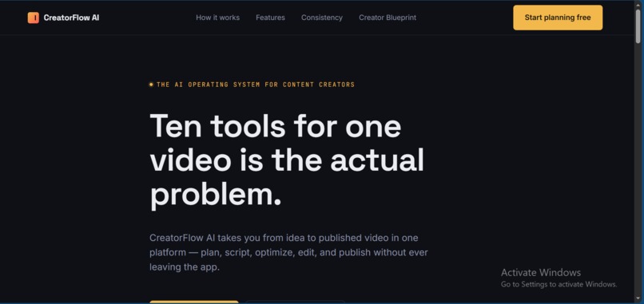Click the paragraph beginning 'CreatorFlow AI takes you from idea'
This screenshot has width=644, height=304.
[288, 252]
